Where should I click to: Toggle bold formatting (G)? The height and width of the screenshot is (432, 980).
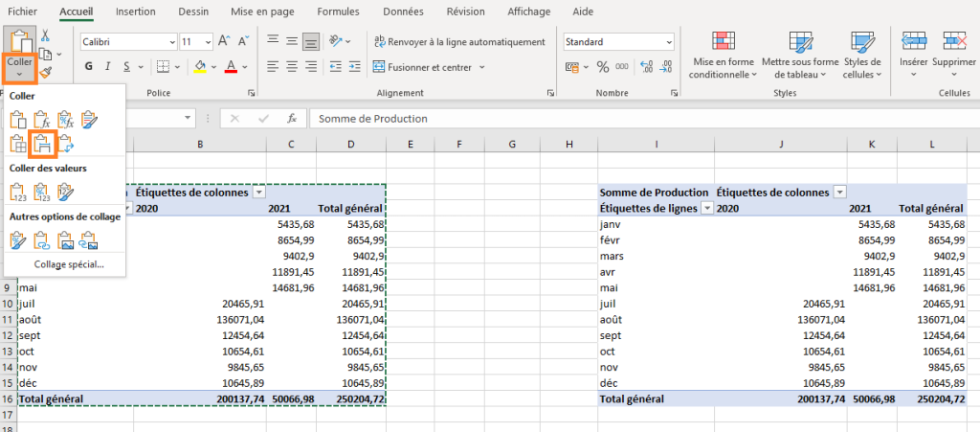coord(88,66)
